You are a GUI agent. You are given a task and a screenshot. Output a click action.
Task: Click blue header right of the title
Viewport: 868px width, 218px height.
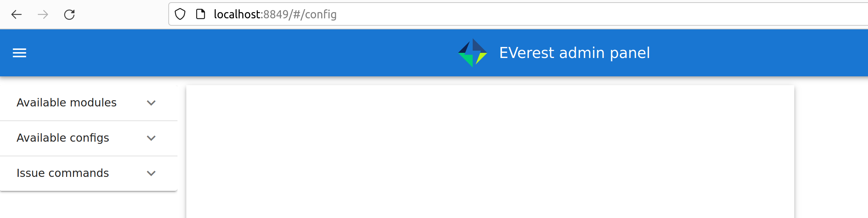[752, 53]
